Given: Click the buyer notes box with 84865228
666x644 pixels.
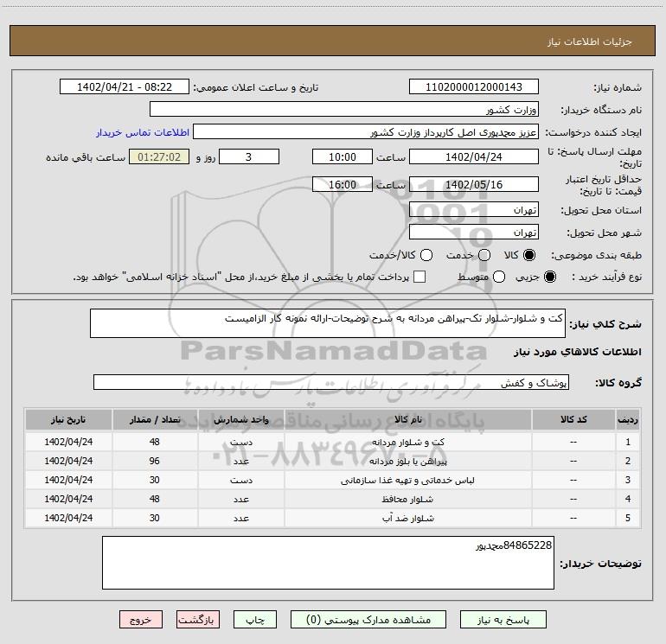Looking at the screenshot, I should coord(328,563).
